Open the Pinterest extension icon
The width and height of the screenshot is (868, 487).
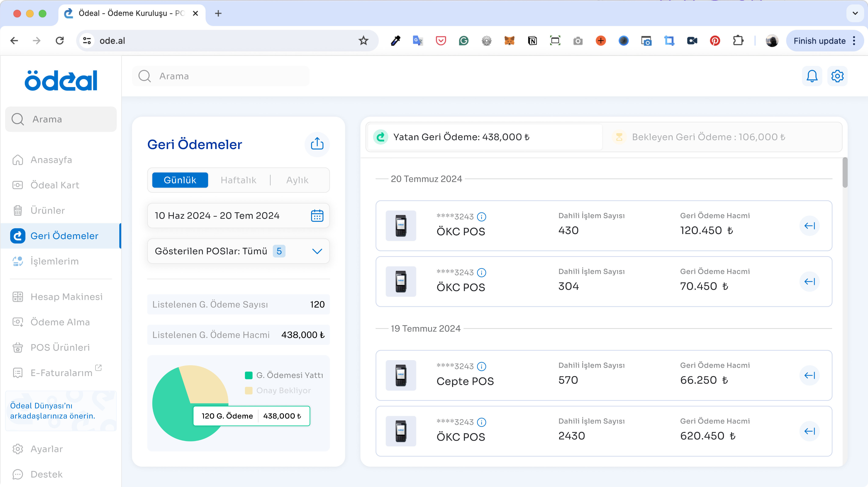click(715, 41)
